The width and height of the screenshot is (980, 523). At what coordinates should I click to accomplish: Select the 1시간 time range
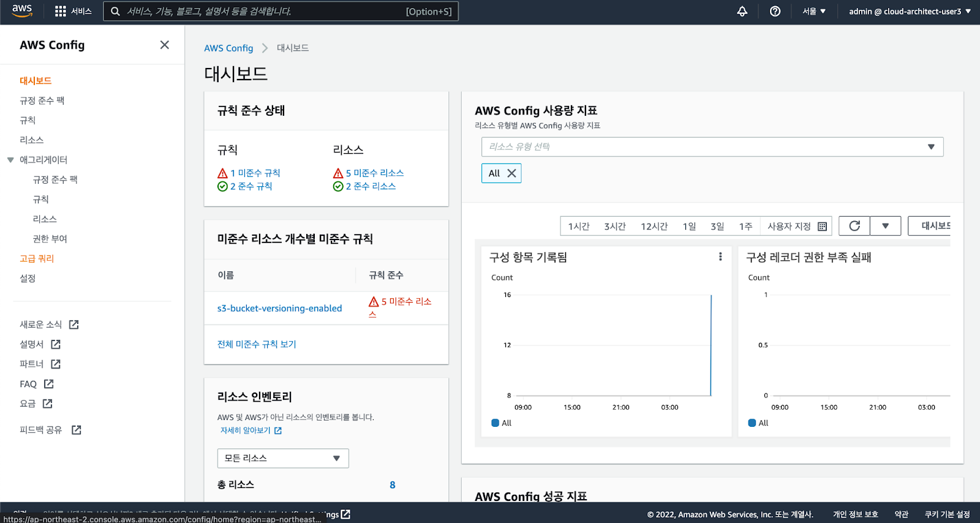tap(578, 227)
